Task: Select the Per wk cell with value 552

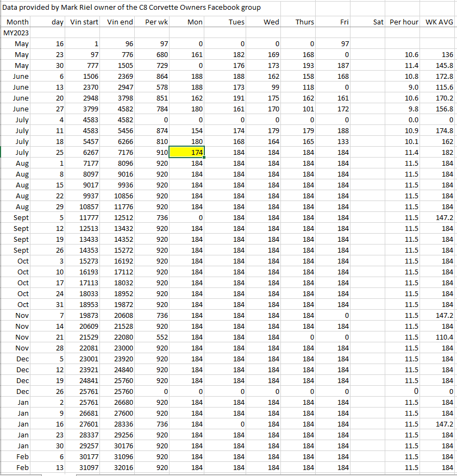Action: pos(156,337)
